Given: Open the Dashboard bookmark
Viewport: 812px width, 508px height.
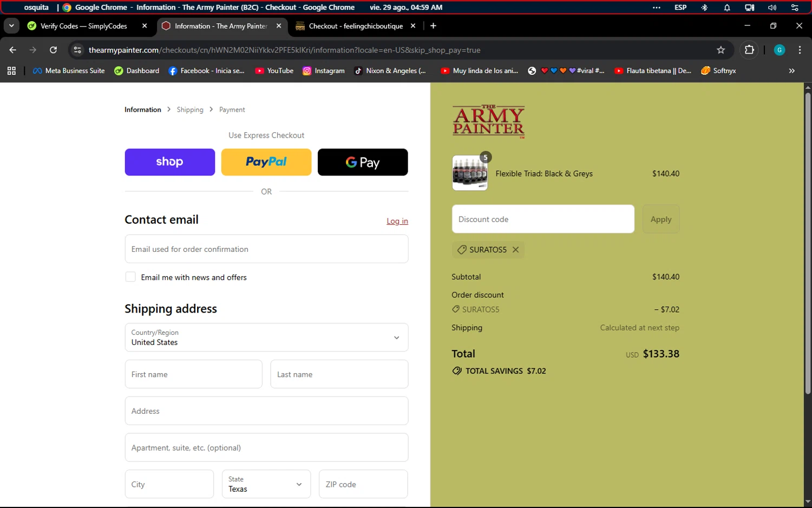Looking at the screenshot, I should [x=137, y=70].
